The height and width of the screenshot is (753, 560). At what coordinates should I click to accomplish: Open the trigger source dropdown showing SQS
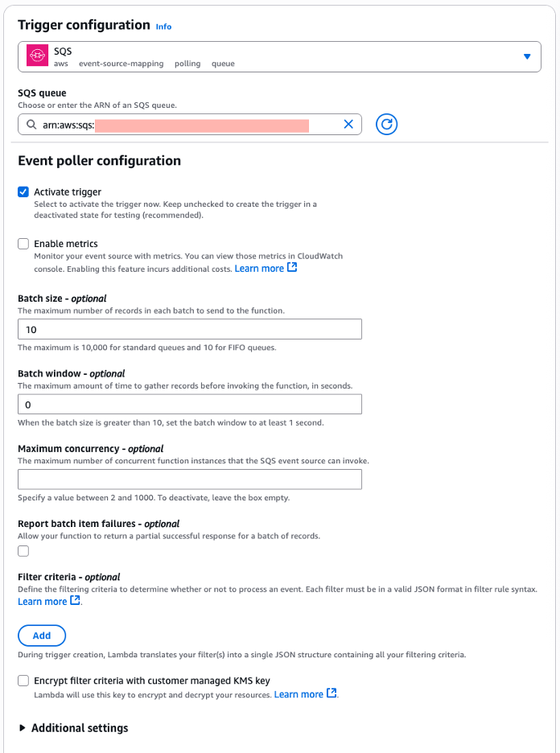point(527,56)
